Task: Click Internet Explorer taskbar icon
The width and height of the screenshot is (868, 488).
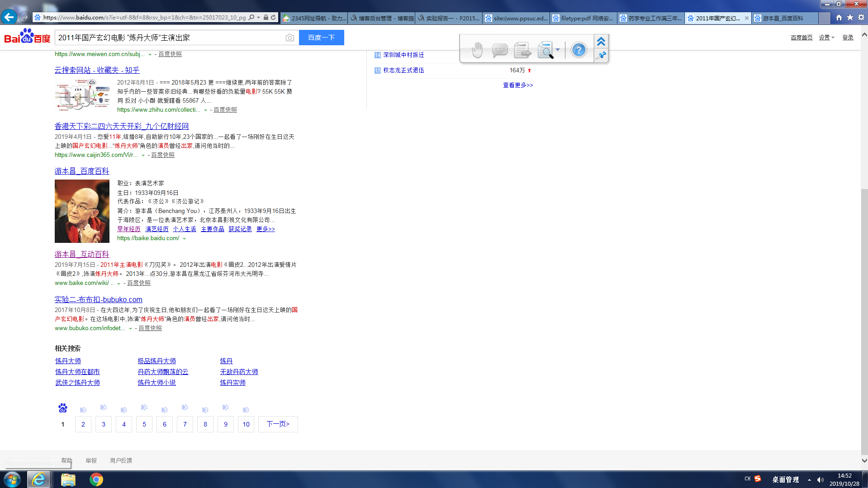Action: 38,479
